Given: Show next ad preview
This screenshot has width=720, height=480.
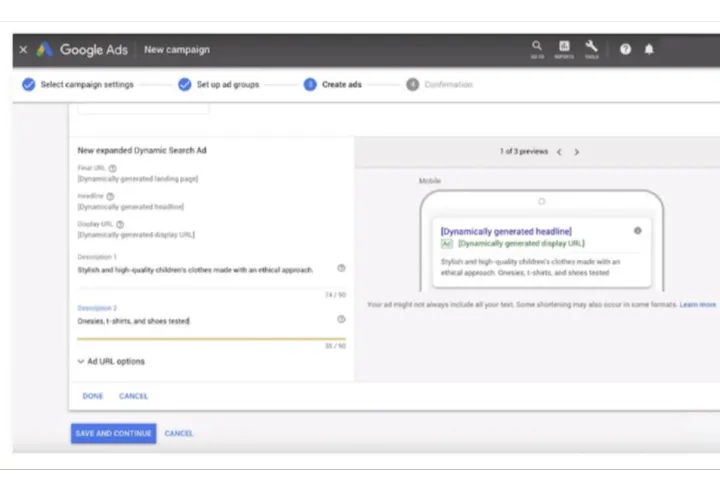Looking at the screenshot, I should (577, 152).
